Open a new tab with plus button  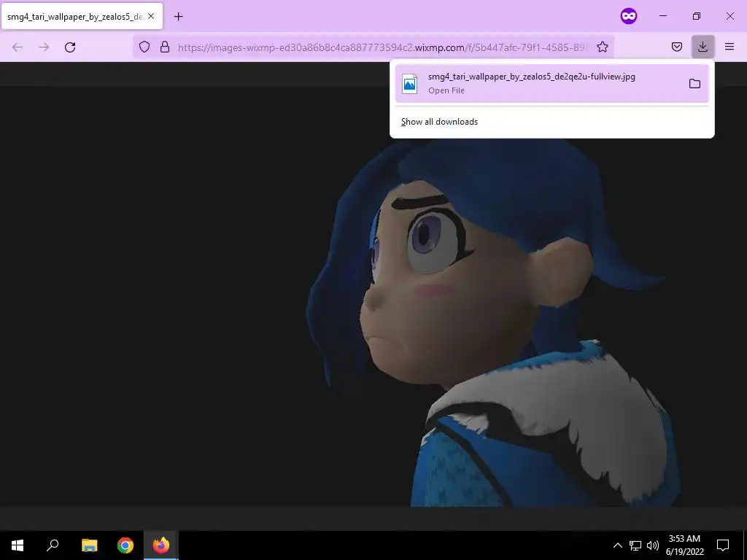[x=178, y=17]
